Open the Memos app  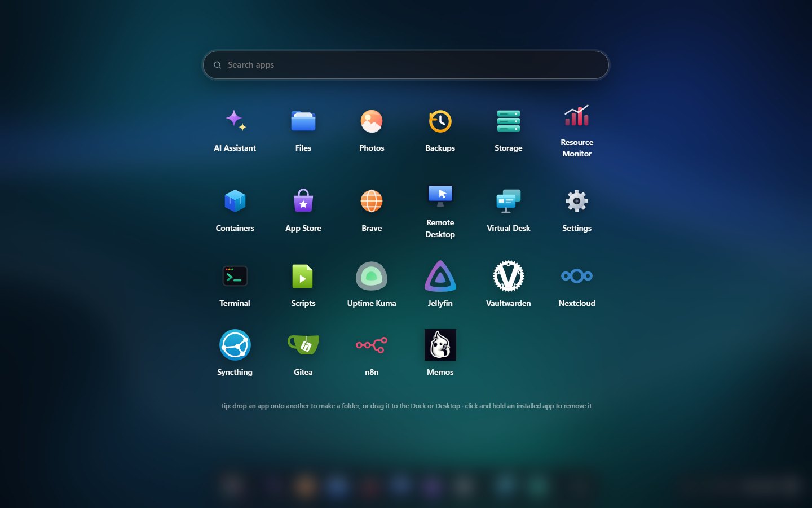[440, 345]
